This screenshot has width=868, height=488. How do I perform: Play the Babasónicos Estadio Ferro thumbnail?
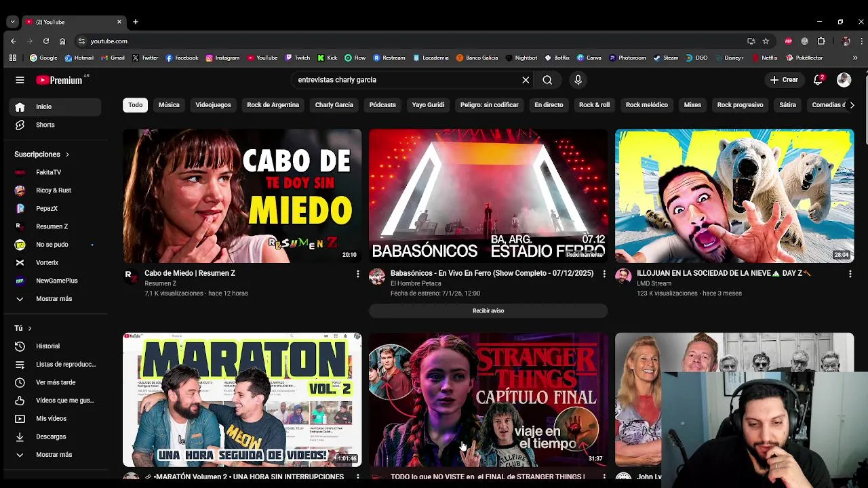[488, 196]
